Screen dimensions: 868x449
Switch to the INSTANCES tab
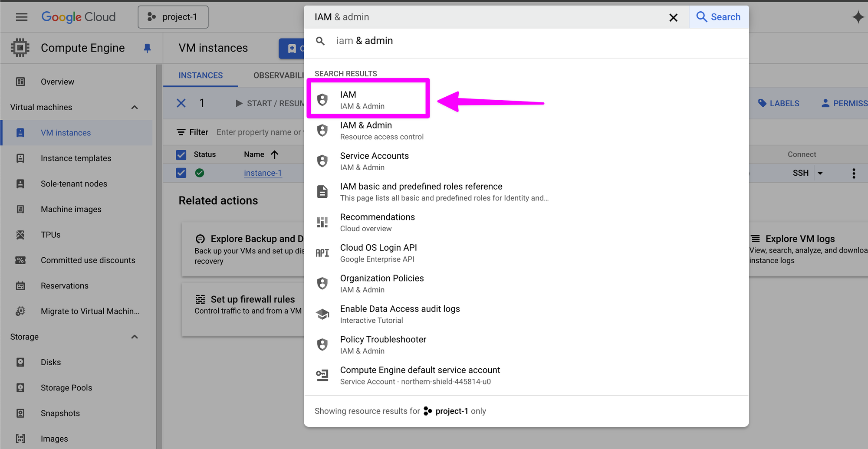[201, 75]
